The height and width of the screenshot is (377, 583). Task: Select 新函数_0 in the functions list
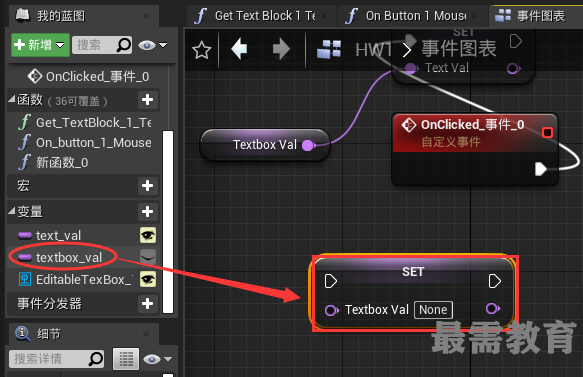tap(62, 162)
